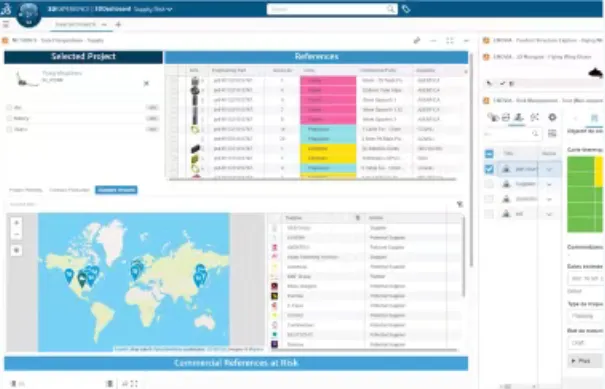The height and width of the screenshot is (389, 605).
Task: Tick the second checkbox under Selected Project
Action: 9,118
